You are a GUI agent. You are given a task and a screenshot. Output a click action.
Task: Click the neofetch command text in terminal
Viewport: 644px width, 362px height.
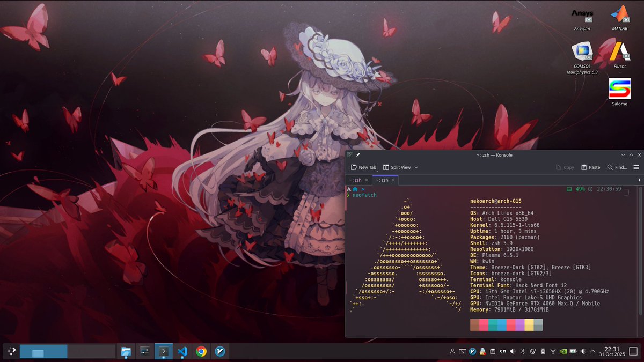pos(364,195)
